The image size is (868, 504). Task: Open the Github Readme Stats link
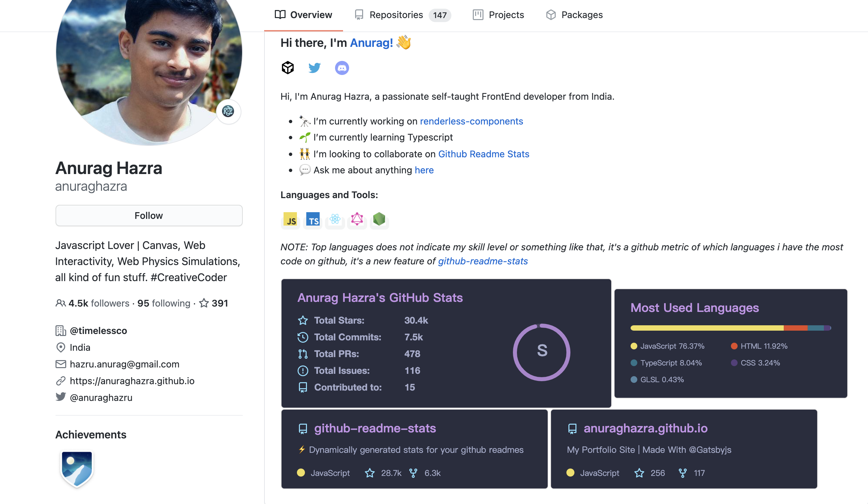click(483, 154)
